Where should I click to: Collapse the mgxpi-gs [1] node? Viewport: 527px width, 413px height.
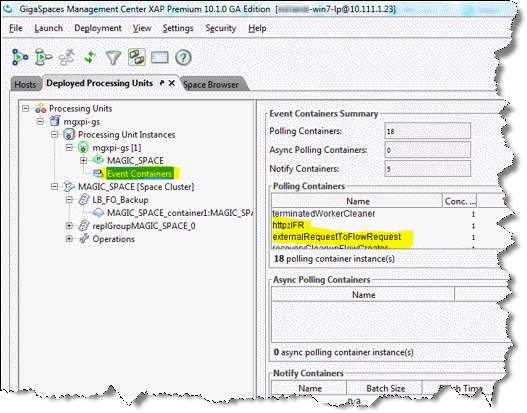click(69, 148)
